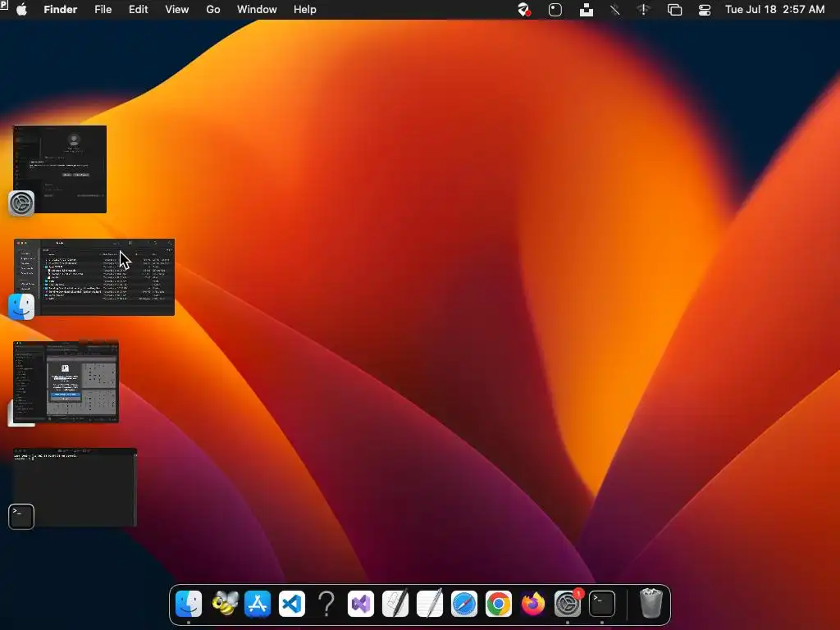840x630 pixels.
Task: Open Finder from the Dock
Action: click(x=189, y=604)
